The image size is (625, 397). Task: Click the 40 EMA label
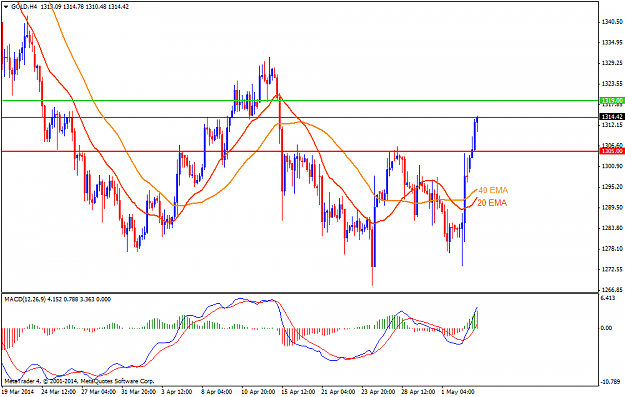click(x=493, y=190)
